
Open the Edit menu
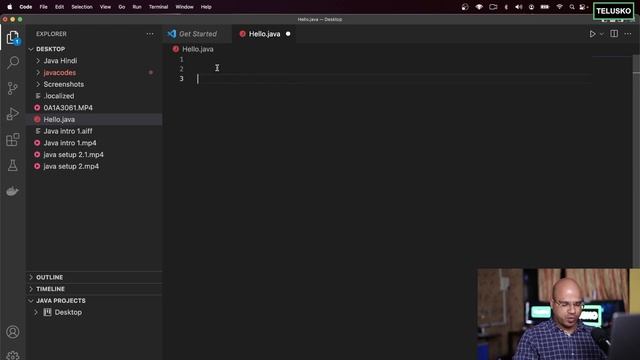click(59, 7)
